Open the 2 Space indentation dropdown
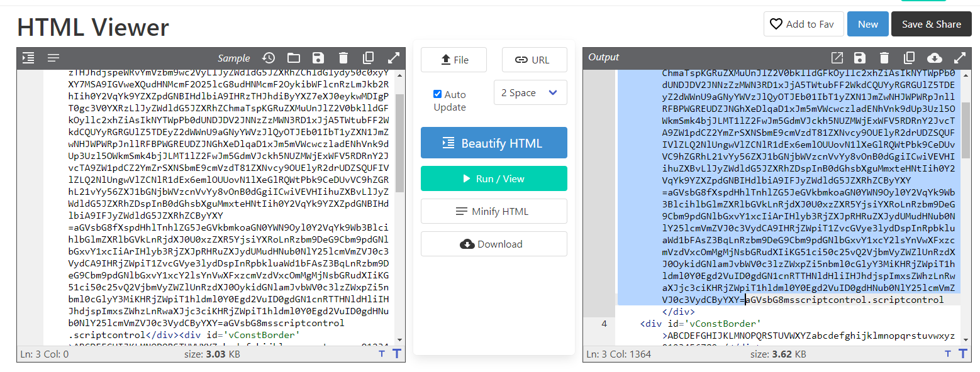 pyautogui.click(x=530, y=92)
